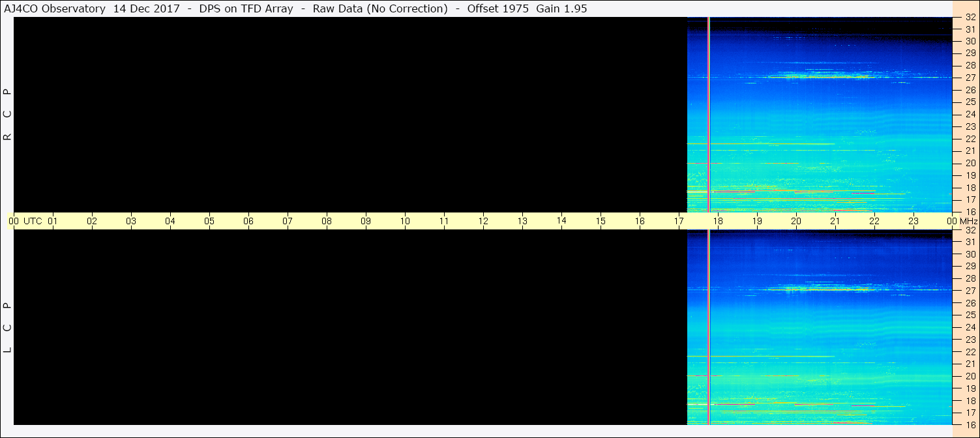
Task: Click the 21 MHz label of LCP panel
Action: pyautogui.click(x=971, y=364)
